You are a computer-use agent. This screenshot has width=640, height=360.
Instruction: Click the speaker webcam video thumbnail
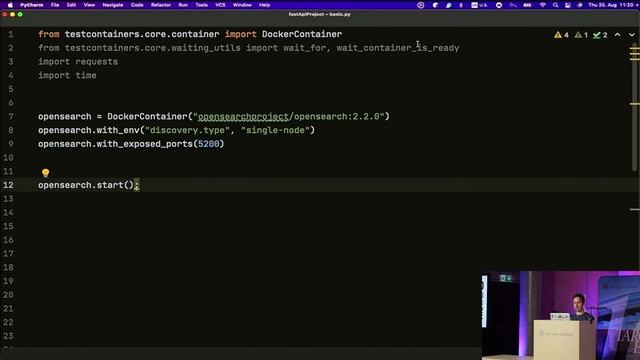point(561,315)
